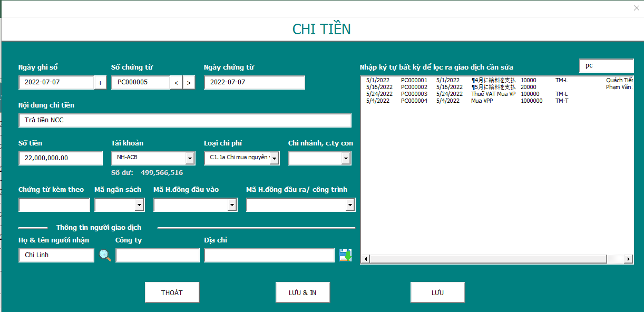Select transaction row PC000004 Mua VPP

pyautogui.click(x=497, y=101)
